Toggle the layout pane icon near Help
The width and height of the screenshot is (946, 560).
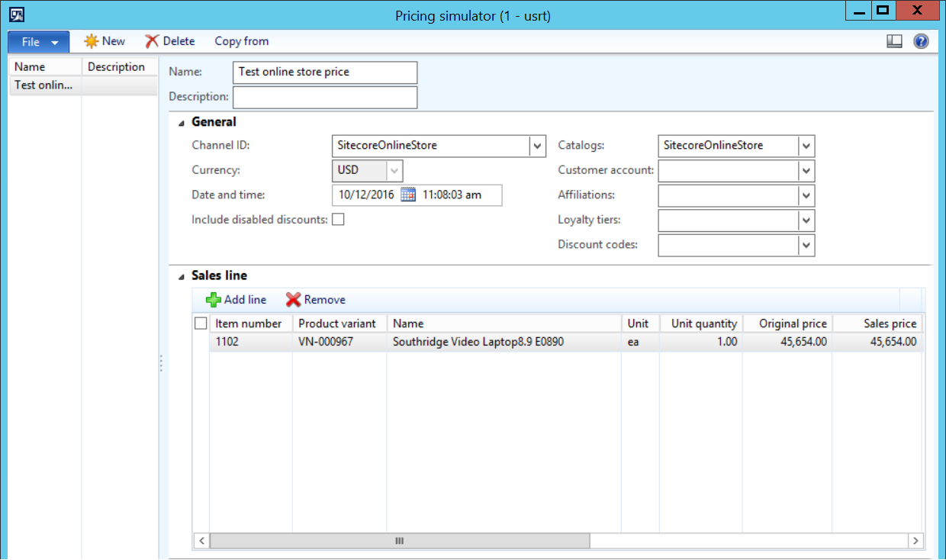[x=894, y=41]
